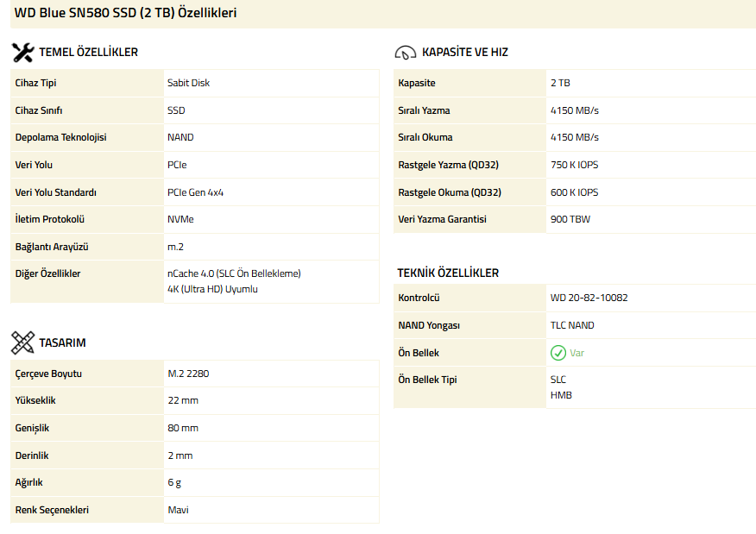Click the Renk Seçenekleri label
Screen dimensions: 756x534
point(52,510)
